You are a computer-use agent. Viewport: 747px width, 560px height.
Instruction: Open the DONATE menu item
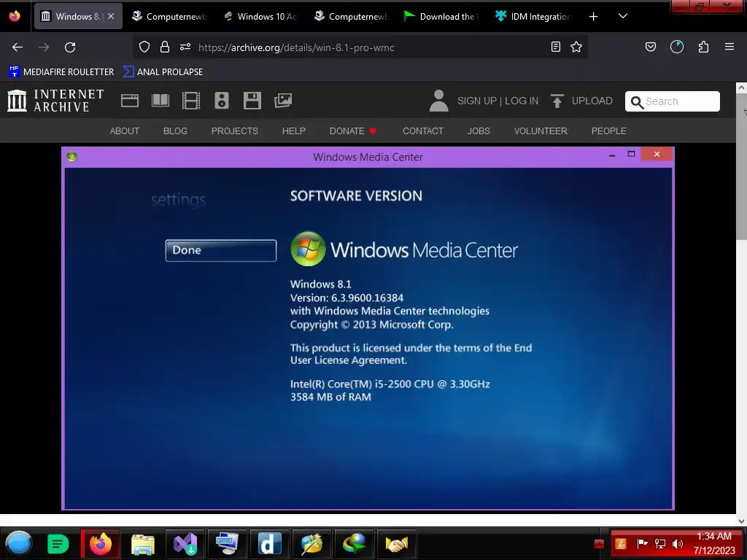[352, 131]
